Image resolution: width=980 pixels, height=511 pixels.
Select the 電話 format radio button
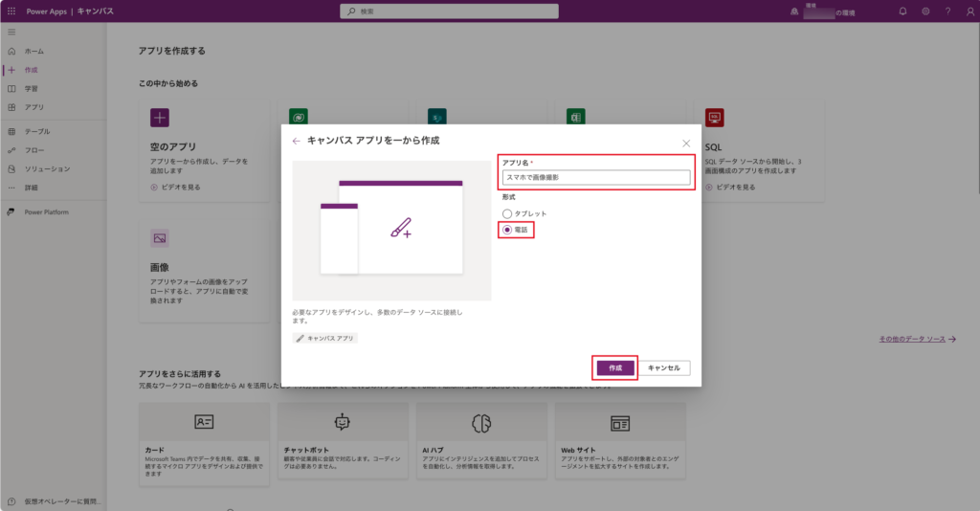point(507,231)
